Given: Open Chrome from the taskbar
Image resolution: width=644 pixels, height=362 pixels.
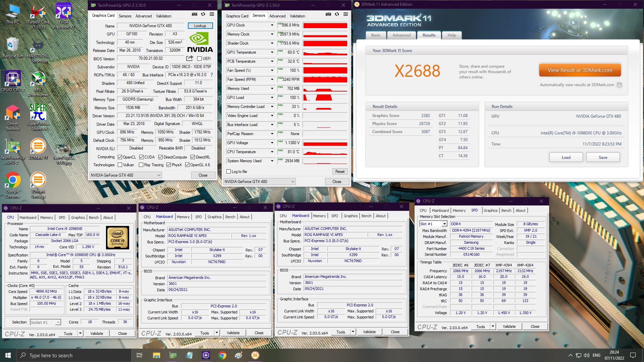Looking at the screenshot, I should 222,355.
